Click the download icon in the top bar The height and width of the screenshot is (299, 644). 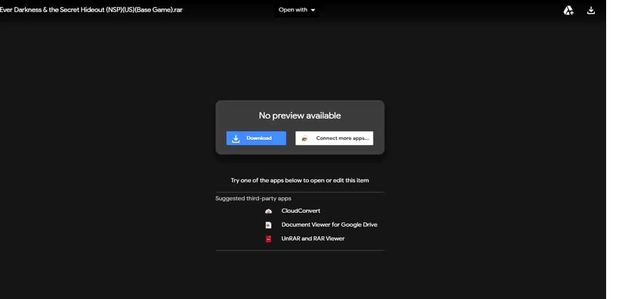(x=591, y=10)
